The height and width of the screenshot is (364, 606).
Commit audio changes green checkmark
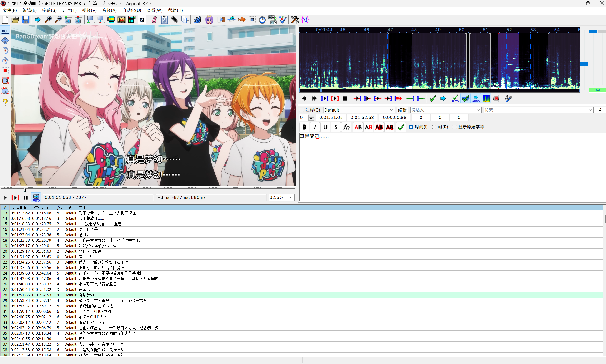433,98
